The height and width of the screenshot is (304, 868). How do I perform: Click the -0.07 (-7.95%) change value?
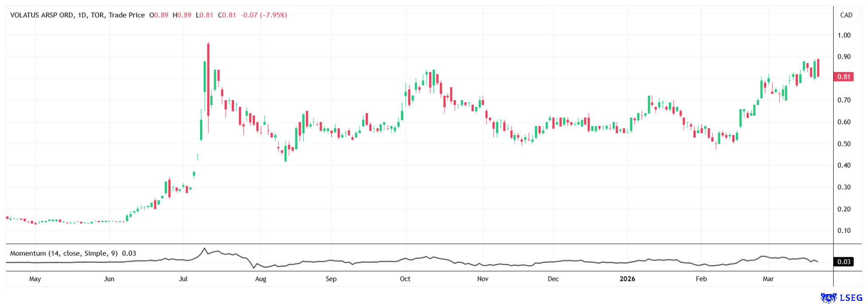pyautogui.click(x=264, y=15)
